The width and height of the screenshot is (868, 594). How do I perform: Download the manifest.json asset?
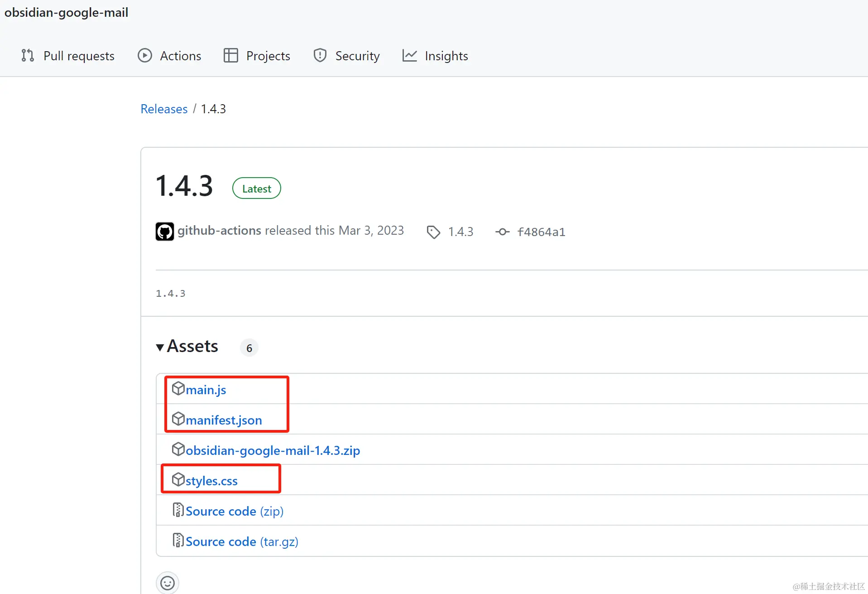click(224, 420)
